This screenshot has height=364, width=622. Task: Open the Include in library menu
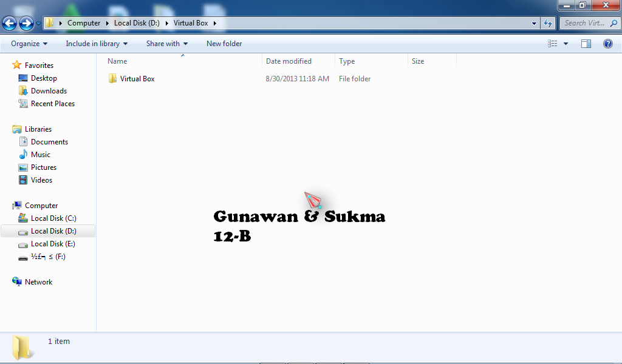tap(95, 43)
